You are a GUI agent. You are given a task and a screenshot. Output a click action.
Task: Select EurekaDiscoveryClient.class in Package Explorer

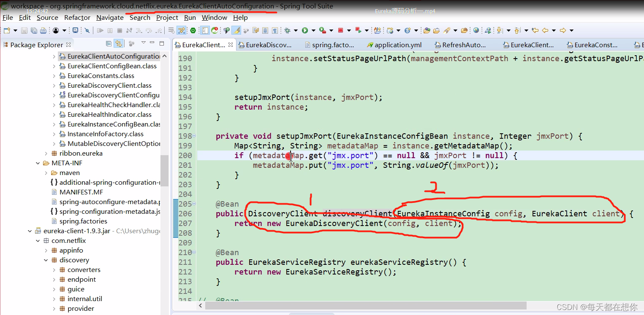pos(109,86)
